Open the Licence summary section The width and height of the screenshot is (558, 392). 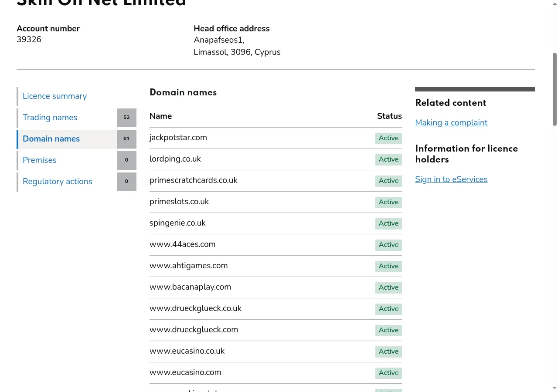point(54,96)
